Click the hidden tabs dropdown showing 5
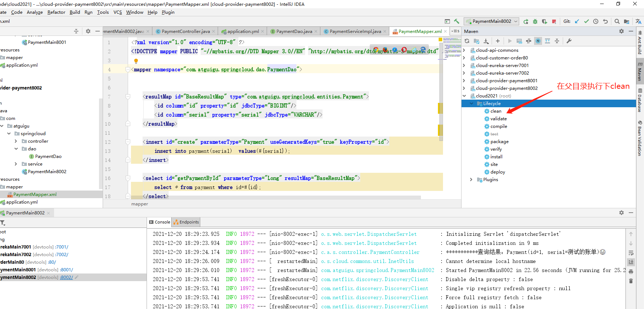This screenshot has height=309, width=644. coord(455,31)
